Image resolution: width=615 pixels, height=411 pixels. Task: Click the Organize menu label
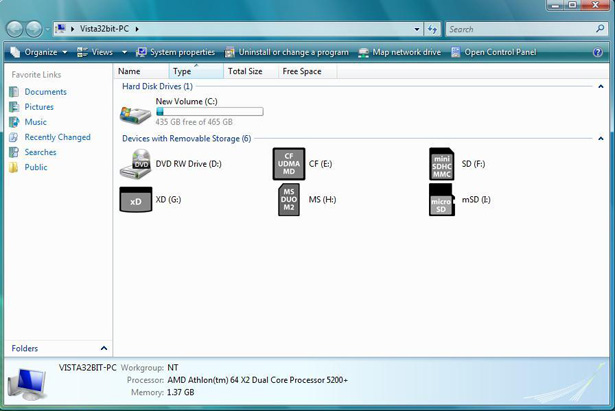tap(41, 52)
